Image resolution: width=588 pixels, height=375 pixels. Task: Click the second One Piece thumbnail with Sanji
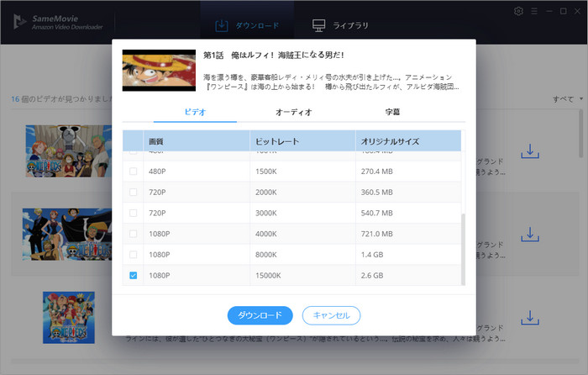(67, 235)
